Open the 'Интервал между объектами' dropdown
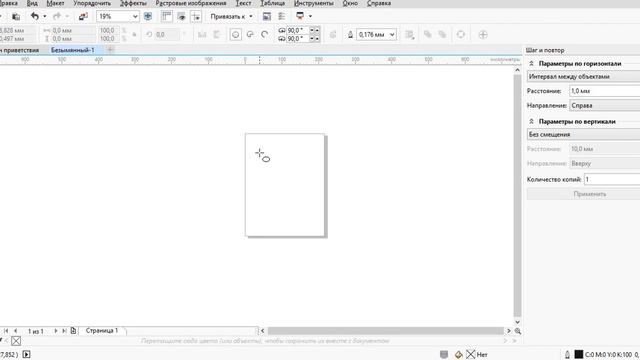640x360 pixels. tap(584, 76)
